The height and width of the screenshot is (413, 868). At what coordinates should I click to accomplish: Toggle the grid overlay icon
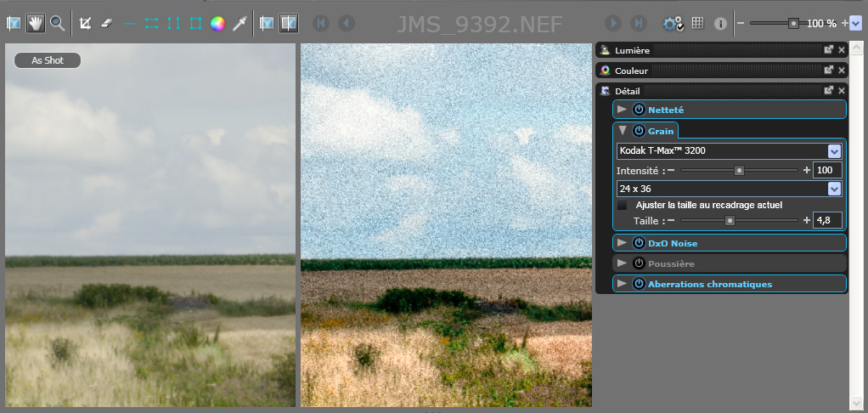click(697, 23)
